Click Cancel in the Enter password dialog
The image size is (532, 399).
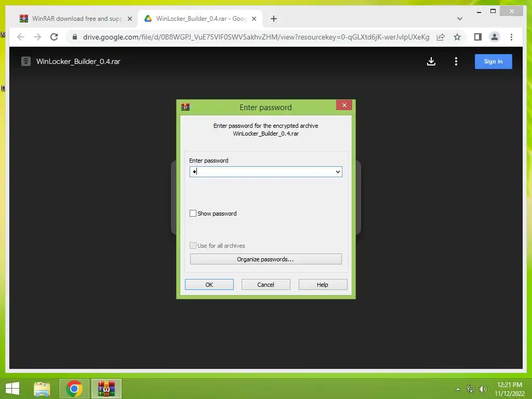pyautogui.click(x=265, y=284)
